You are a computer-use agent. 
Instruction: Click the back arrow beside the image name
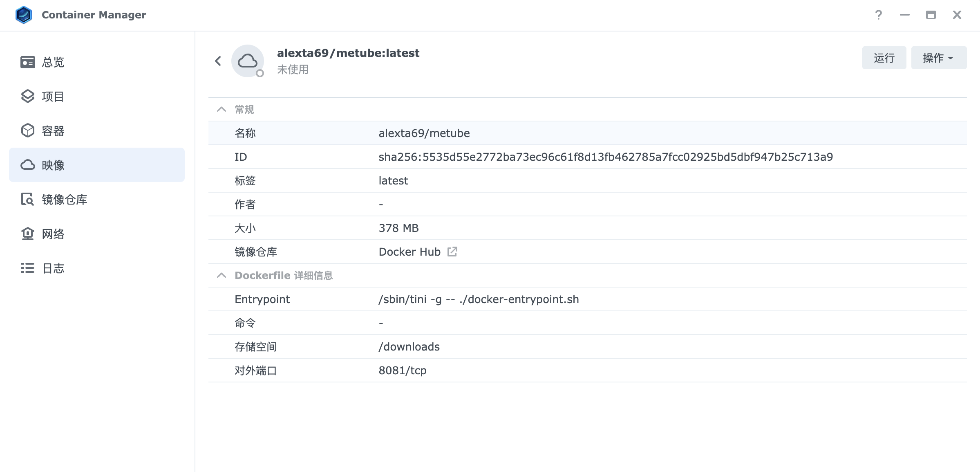click(218, 61)
